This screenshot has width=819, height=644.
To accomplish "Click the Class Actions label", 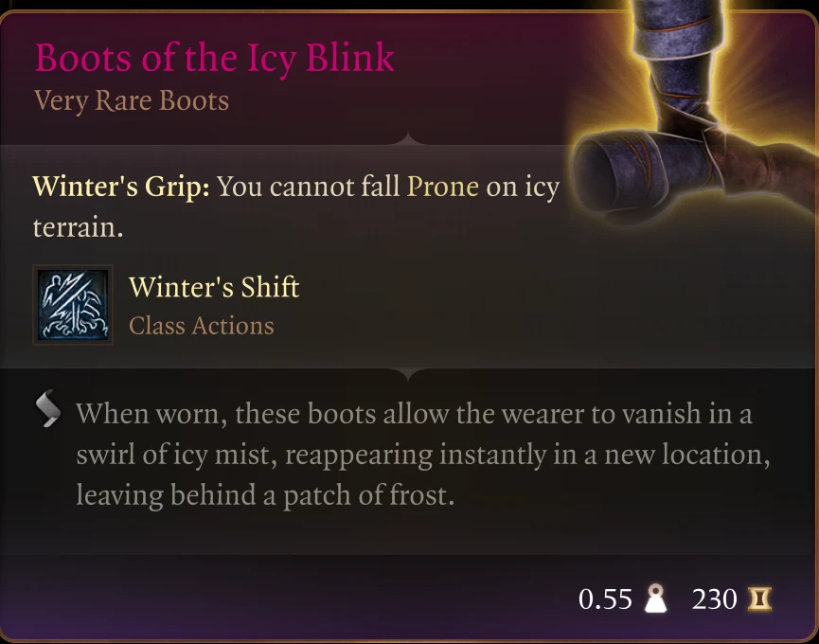I will pyautogui.click(x=201, y=326).
